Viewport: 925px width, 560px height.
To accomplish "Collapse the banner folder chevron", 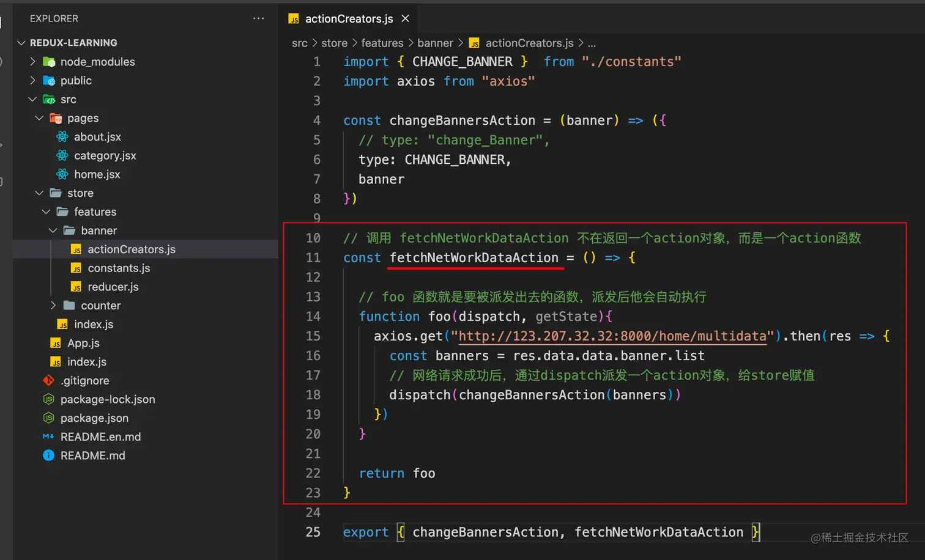I will point(53,230).
